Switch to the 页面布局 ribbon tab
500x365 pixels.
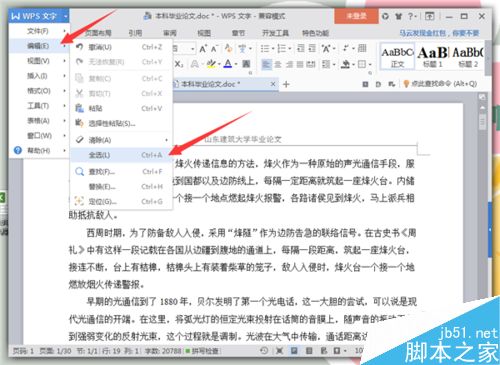pyautogui.click(x=97, y=33)
